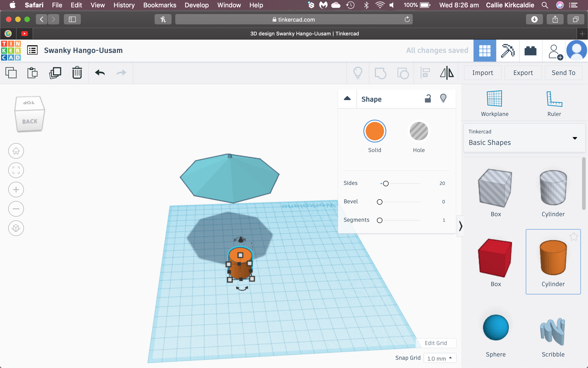Click the Undo arrow icon
588x368 pixels.
[x=100, y=73]
